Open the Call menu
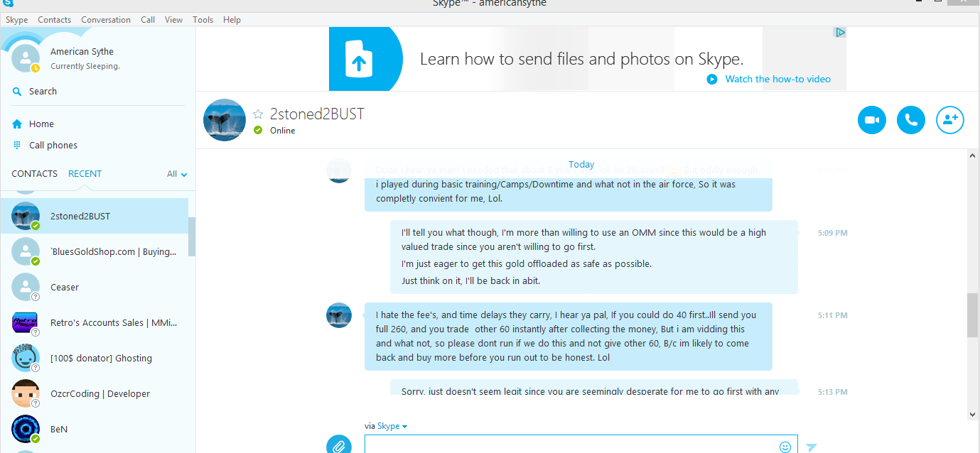980x453 pixels. click(x=148, y=20)
